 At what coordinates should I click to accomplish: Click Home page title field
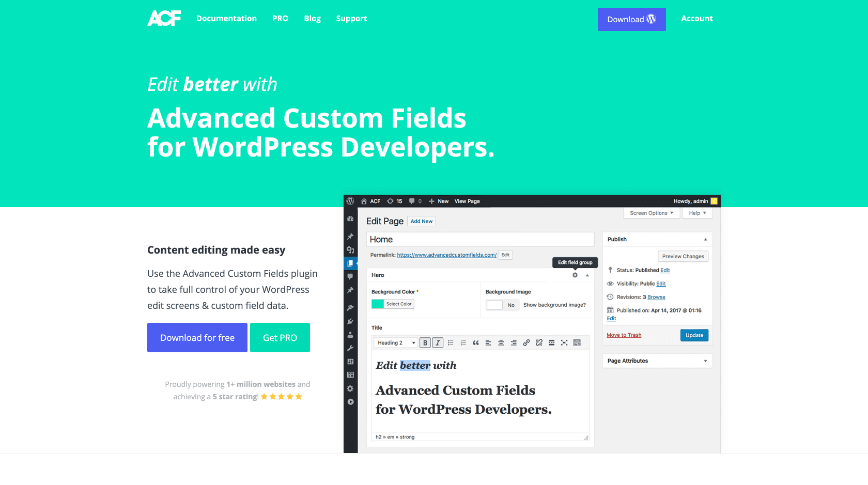coord(480,240)
